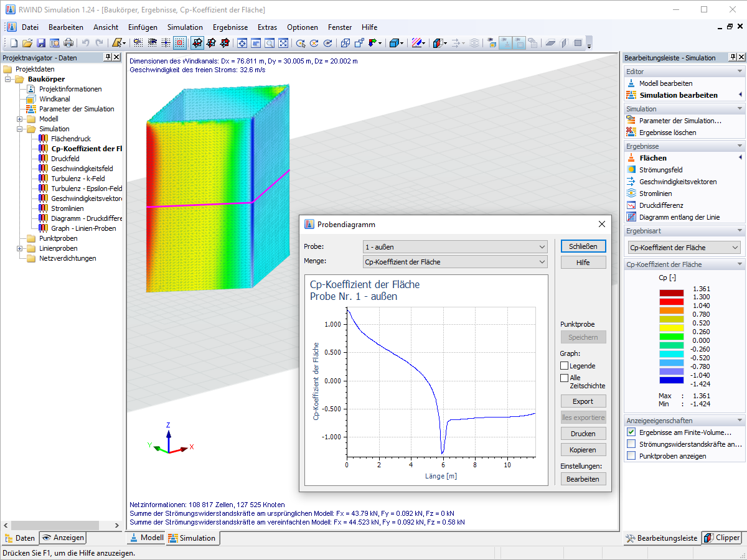747x560 pixels.
Task: Click the Redo arrow in toolbar
Action: pyautogui.click(x=99, y=43)
